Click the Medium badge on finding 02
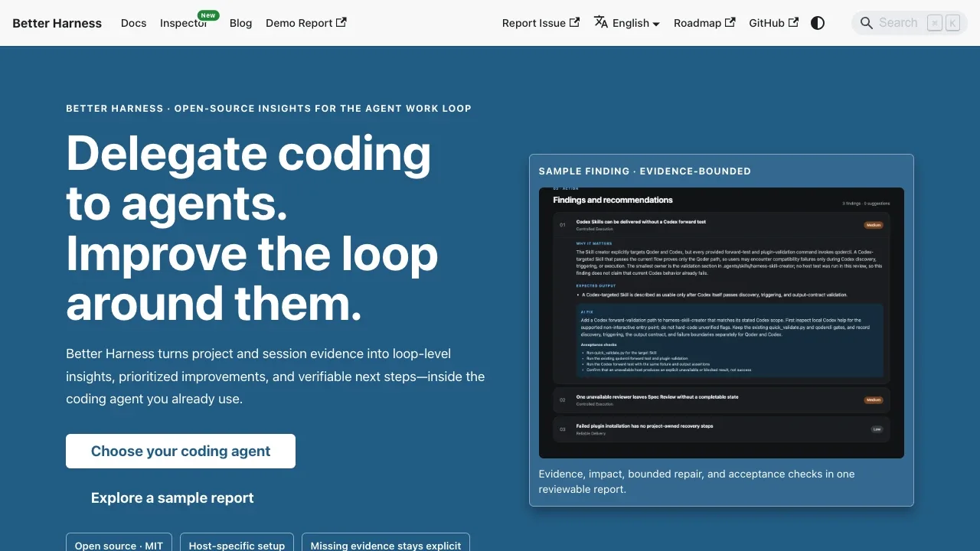980x551 pixels. (x=874, y=400)
